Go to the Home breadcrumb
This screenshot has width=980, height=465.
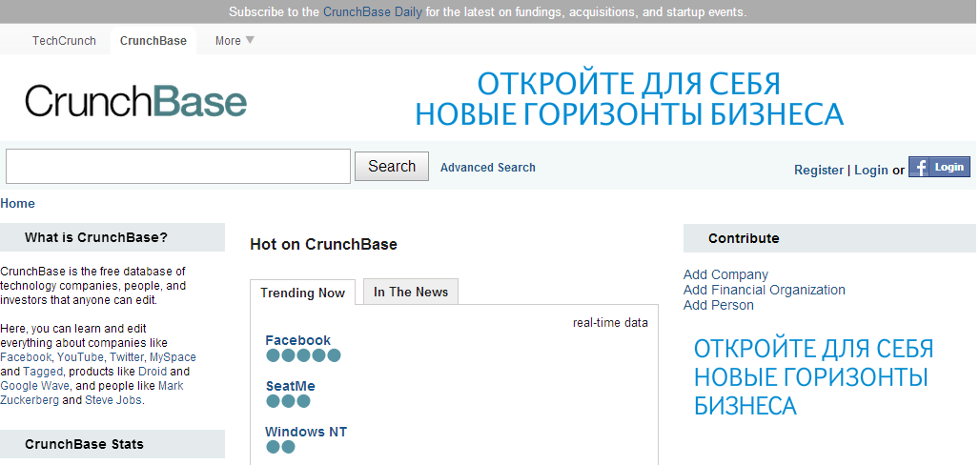point(17,203)
